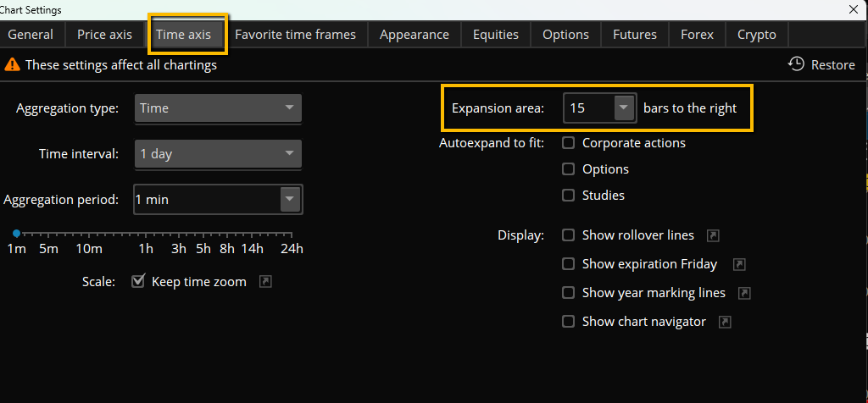Screen dimensions: 868x403
Task: Open the Aggregation type dropdown
Action: pos(217,108)
